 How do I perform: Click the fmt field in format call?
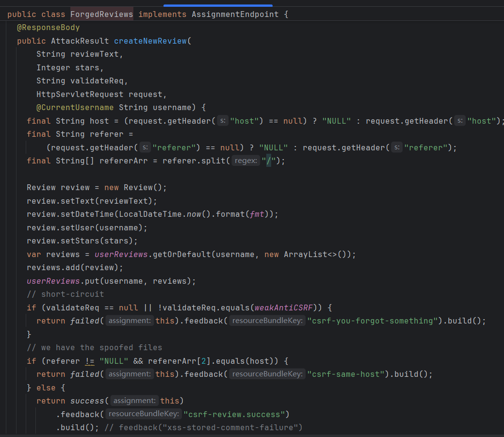point(257,214)
